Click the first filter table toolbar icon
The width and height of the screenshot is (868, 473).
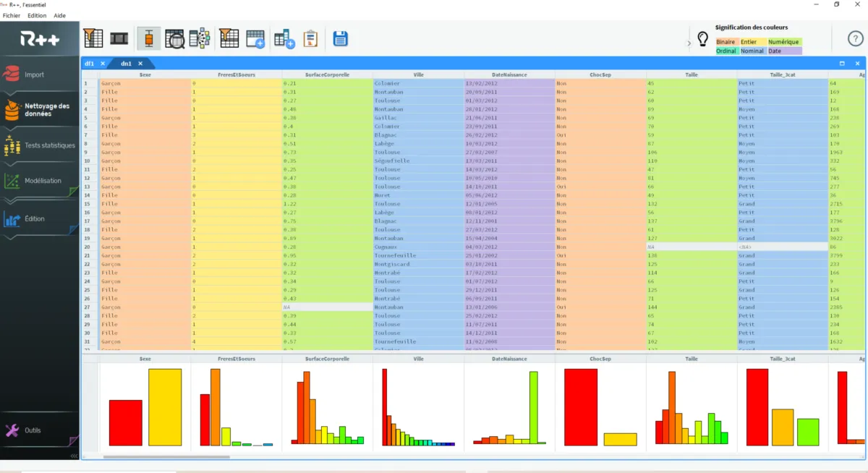tap(93, 38)
